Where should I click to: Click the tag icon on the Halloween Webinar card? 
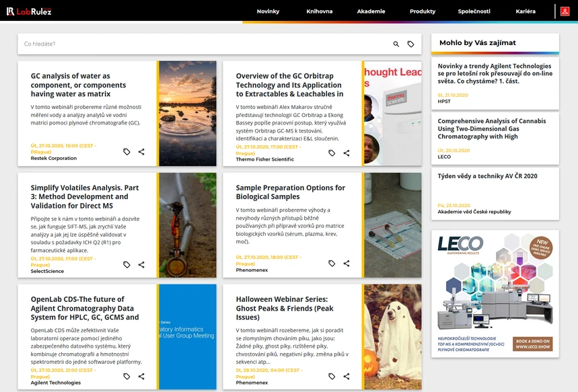point(331,376)
